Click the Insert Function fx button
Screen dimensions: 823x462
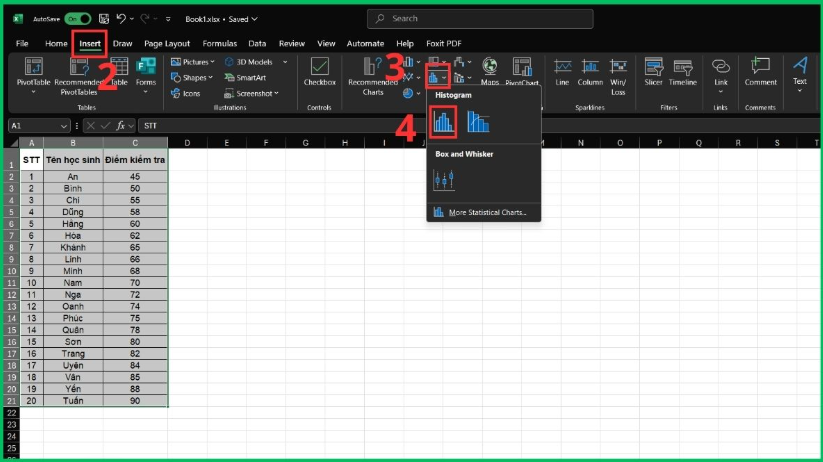(121, 126)
